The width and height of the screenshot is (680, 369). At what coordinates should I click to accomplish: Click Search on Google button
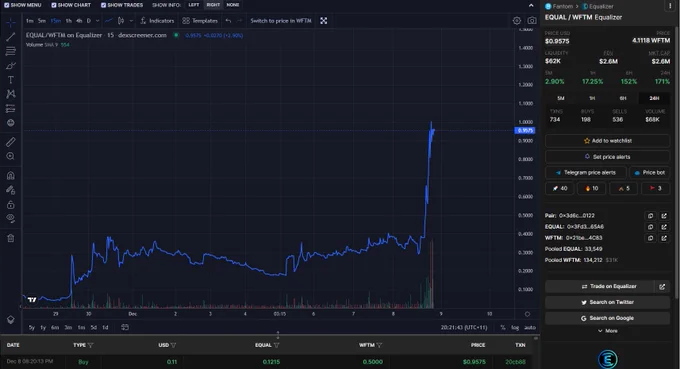pos(607,318)
